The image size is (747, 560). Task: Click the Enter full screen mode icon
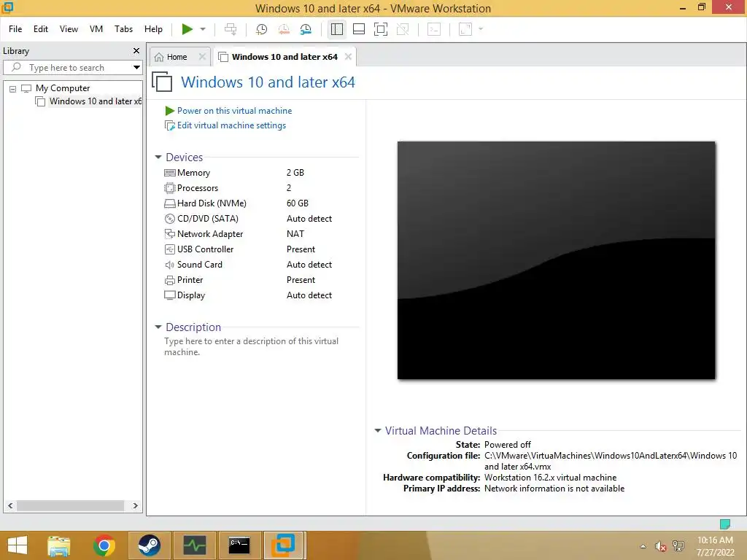tap(381, 29)
